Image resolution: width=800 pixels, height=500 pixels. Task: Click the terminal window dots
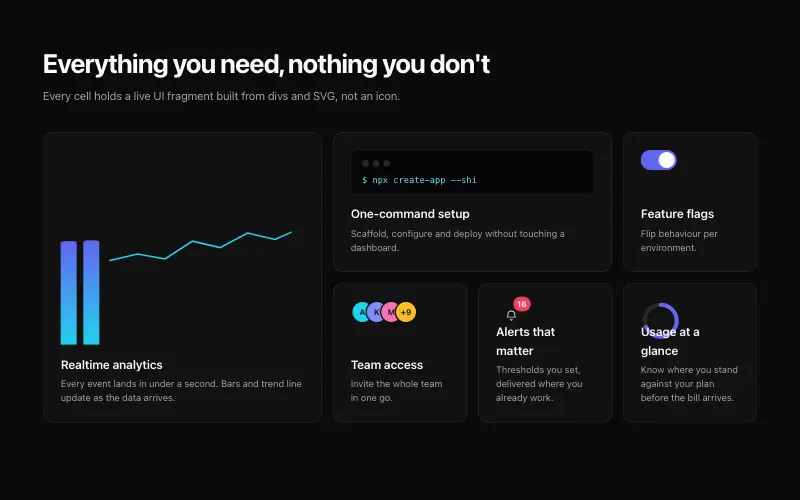click(x=376, y=163)
